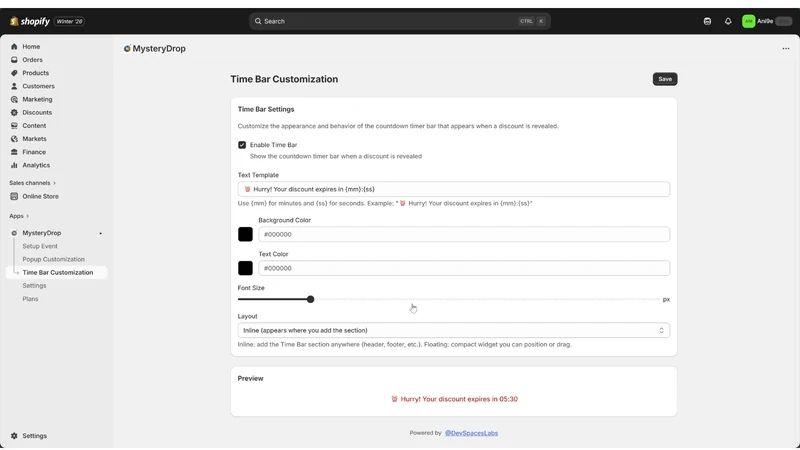Select Time Bar Customization menu item
800x450 pixels.
(58, 272)
